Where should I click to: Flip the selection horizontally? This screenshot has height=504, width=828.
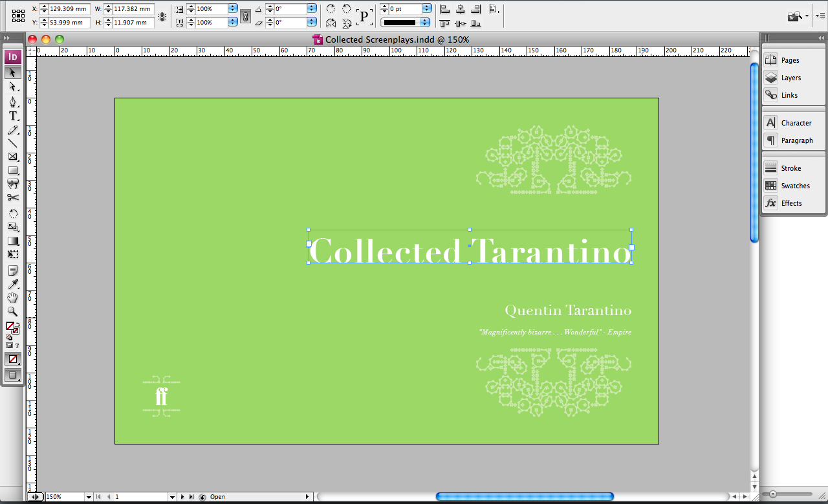pyautogui.click(x=331, y=23)
